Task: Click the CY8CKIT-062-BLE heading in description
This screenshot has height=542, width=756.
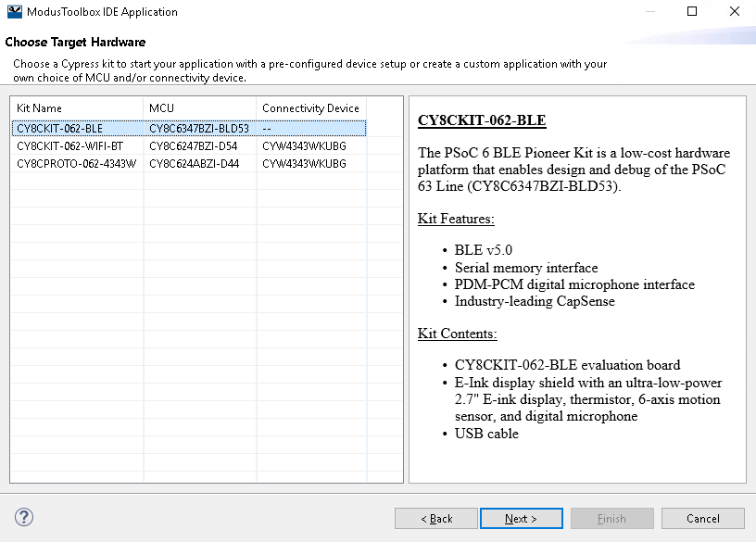Action: coord(482,121)
